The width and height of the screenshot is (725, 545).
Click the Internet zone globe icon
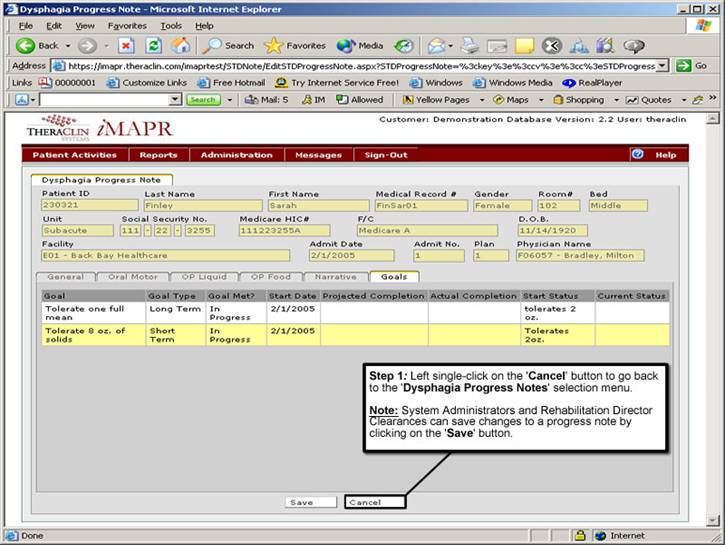coord(600,535)
